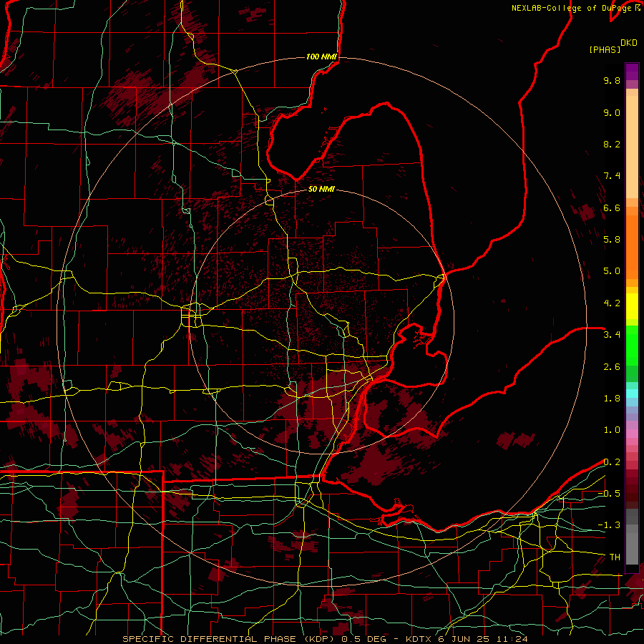Click the 100 NMI range ring label
The image size is (644, 644).
[x=321, y=57]
